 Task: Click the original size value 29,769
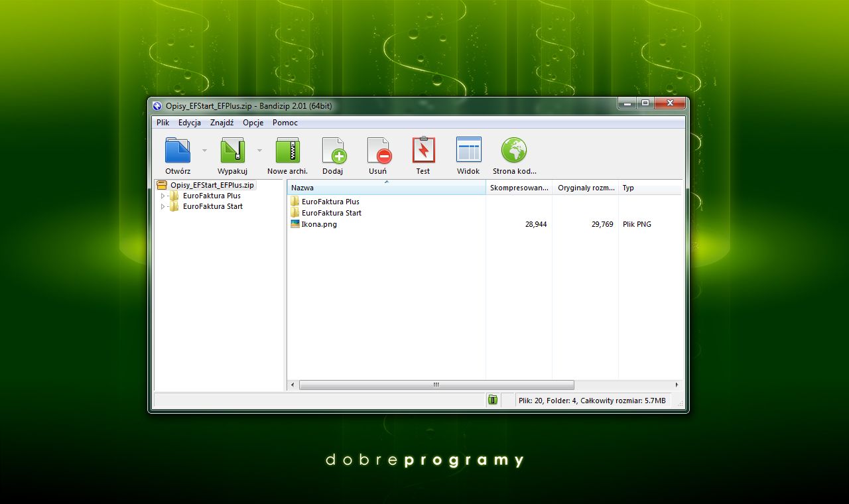[x=602, y=224]
